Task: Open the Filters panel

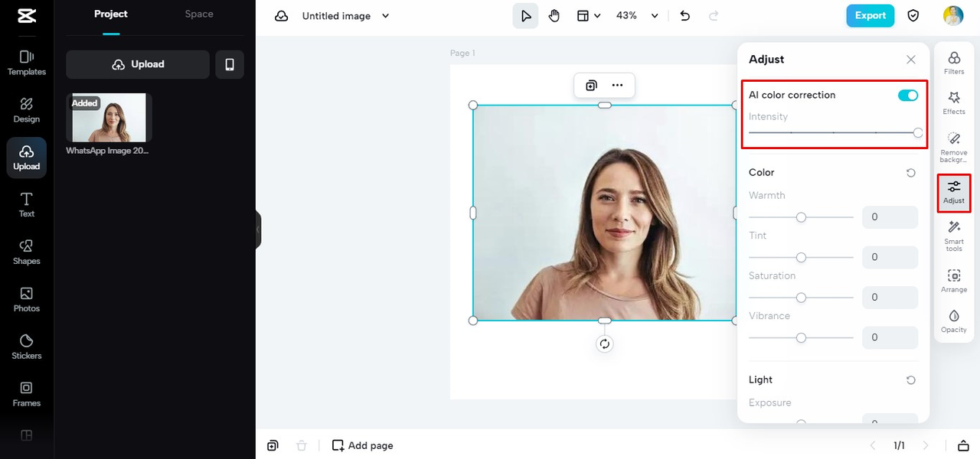Action: [954, 63]
